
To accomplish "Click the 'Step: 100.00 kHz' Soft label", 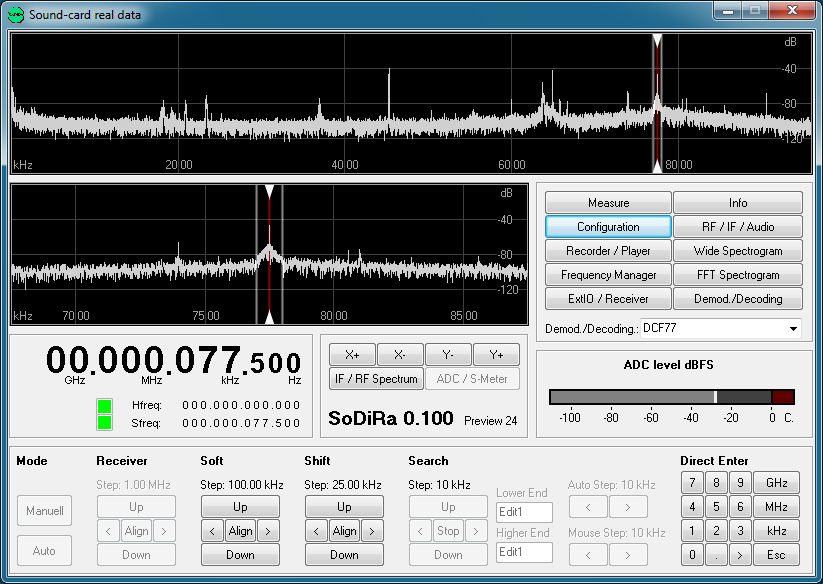I will tap(241, 485).
